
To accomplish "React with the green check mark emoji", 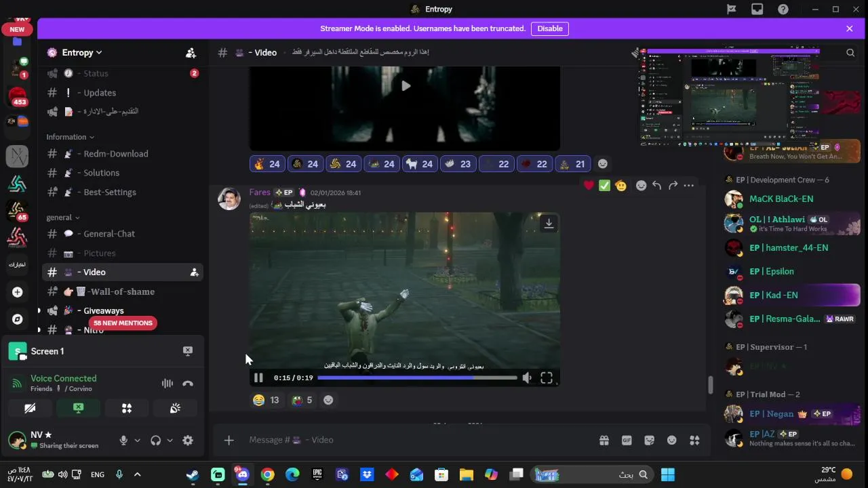I will (604, 186).
